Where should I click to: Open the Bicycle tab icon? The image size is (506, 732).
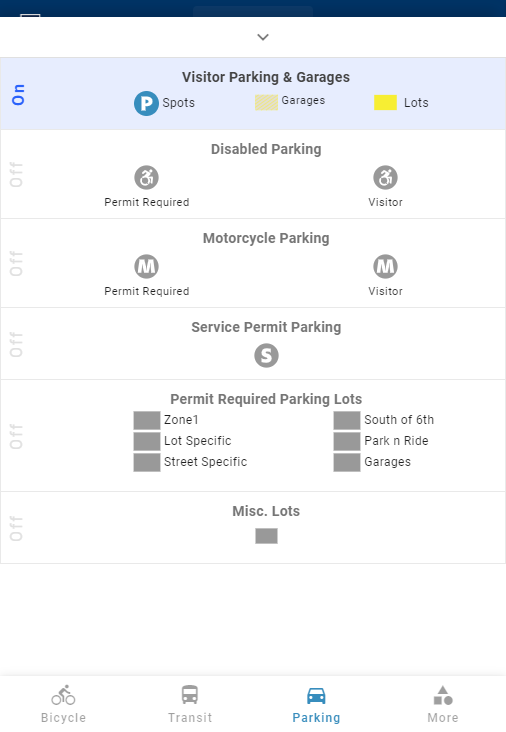tap(63, 695)
